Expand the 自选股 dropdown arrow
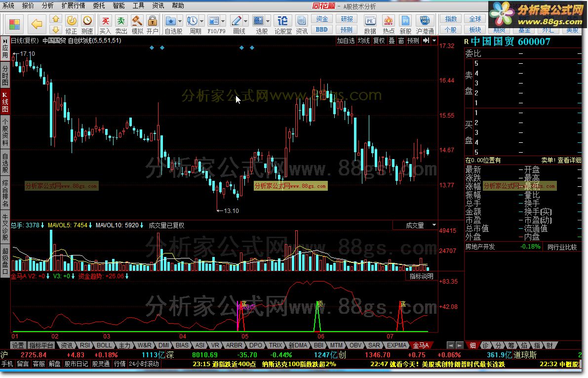588x378 pixels. pyautogui.click(x=180, y=21)
